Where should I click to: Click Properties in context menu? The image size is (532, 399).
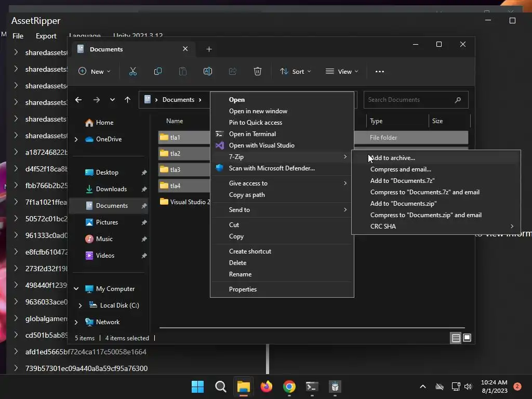click(x=282, y=289)
